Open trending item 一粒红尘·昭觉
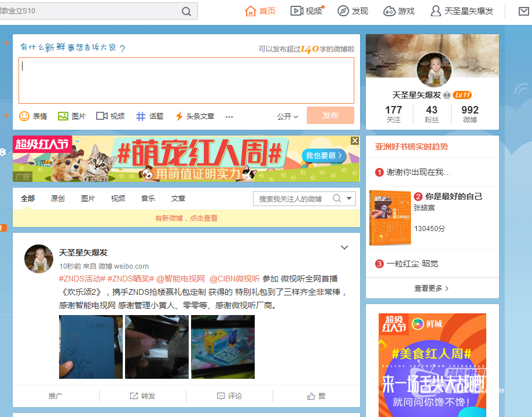 coord(412,264)
